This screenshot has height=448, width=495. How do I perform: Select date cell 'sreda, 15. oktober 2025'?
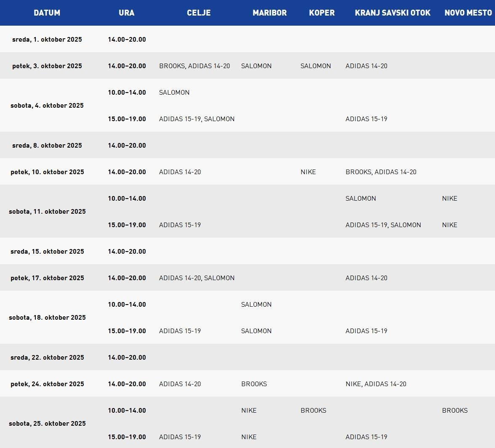[47, 252]
